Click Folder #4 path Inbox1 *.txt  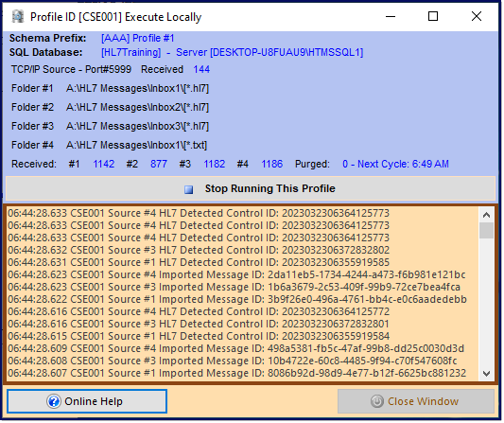coord(136,146)
